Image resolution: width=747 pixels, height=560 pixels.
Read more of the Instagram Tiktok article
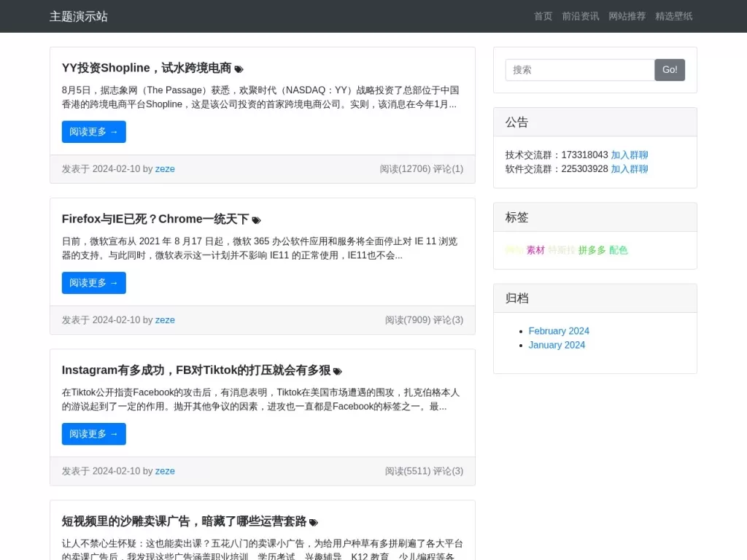coord(93,434)
